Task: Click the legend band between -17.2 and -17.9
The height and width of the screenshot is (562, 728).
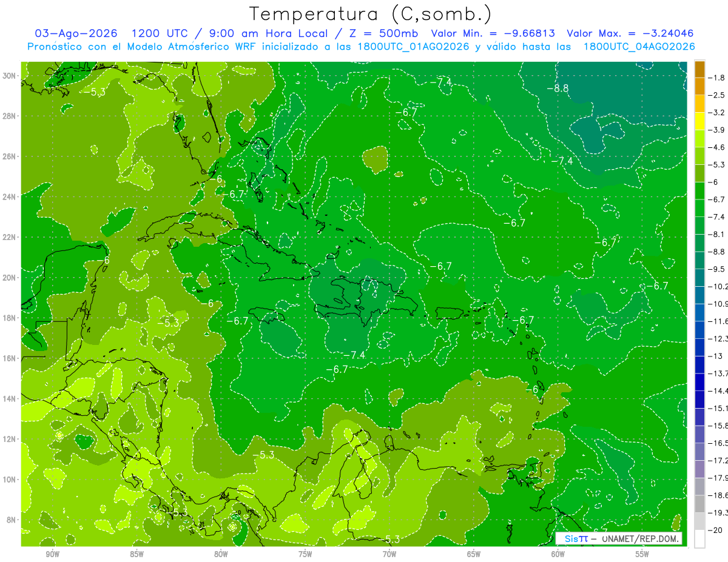Action: 699,469
